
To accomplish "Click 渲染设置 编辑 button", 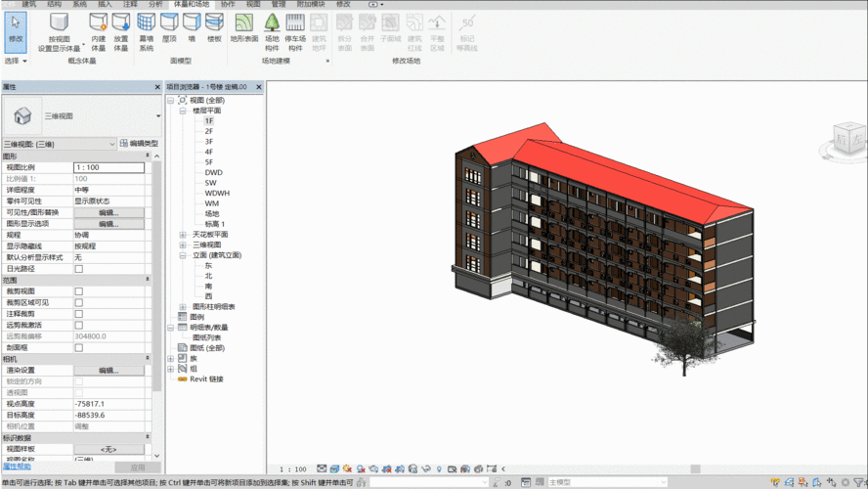I will coord(108,371).
